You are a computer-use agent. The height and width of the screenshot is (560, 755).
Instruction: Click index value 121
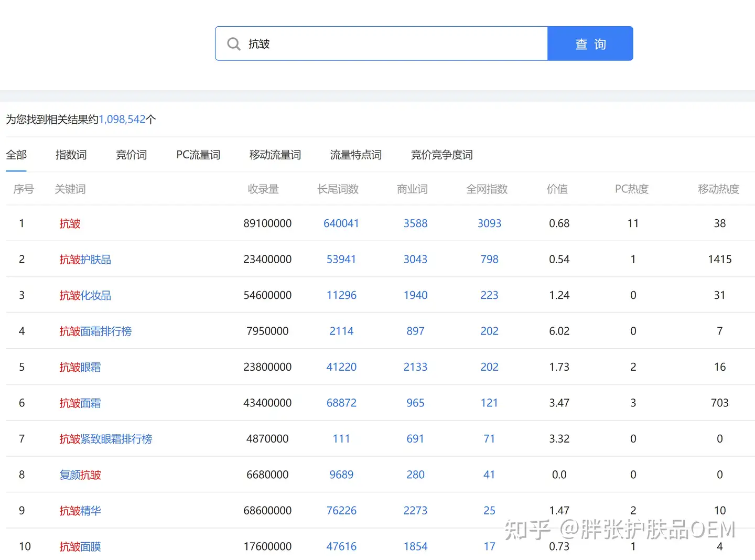point(489,403)
